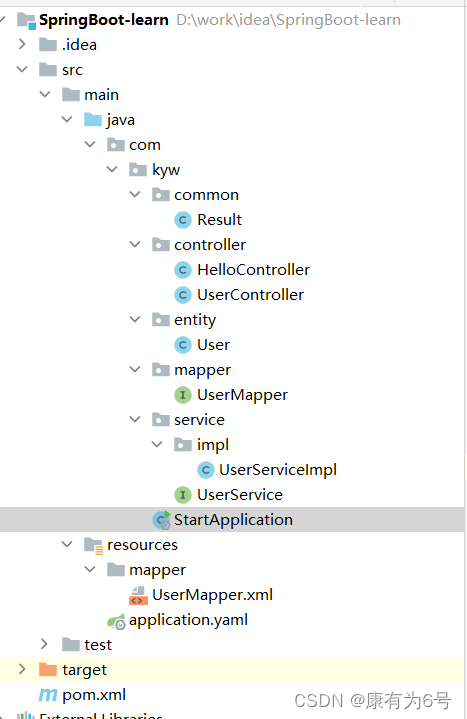Click the UserService interface icon
Image resolution: width=467 pixels, height=719 pixels.
coord(183,495)
